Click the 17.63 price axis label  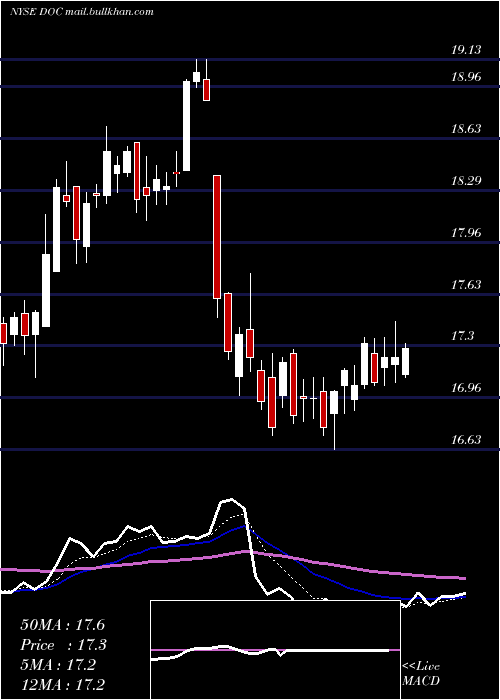(467, 284)
